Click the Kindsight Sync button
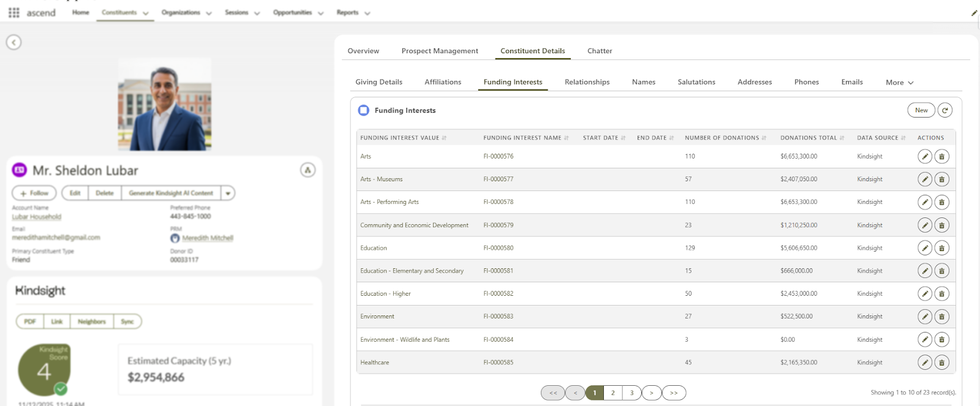 pyautogui.click(x=127, y=321)
